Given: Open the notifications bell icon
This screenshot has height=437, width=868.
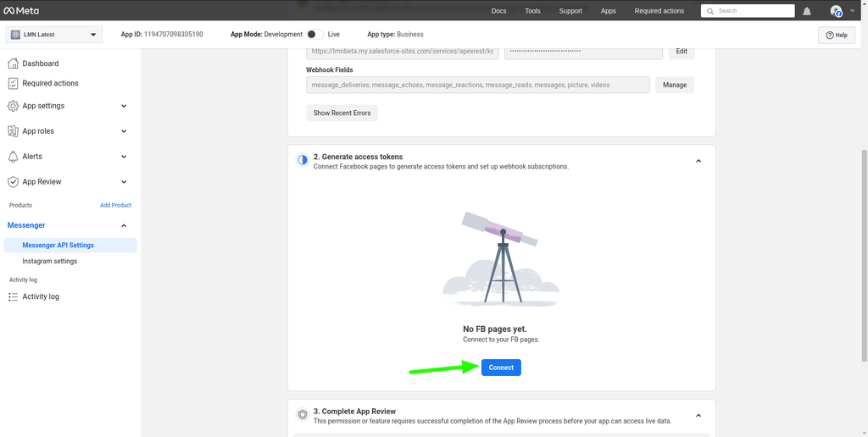Looking at the screenshot, I should point(807,11).
